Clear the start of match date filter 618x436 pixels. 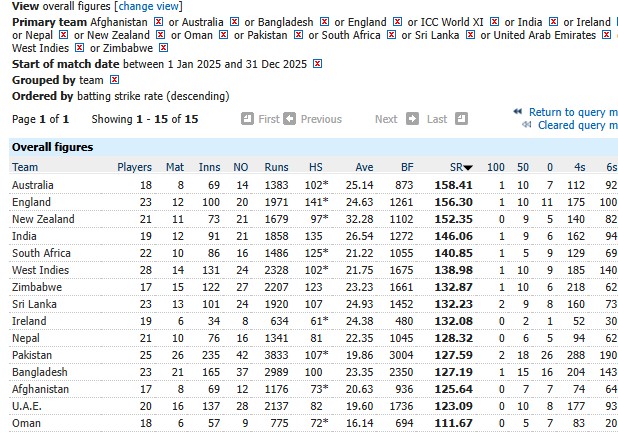[318, 64]
